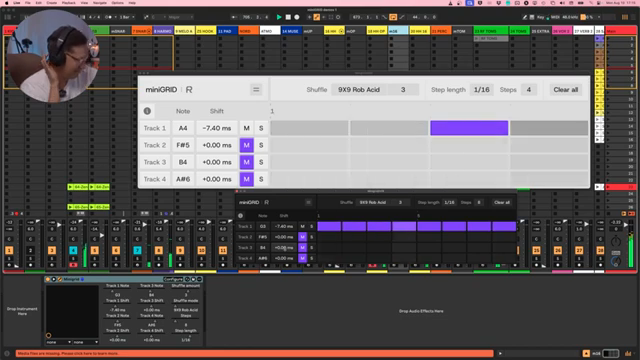Mute Track 1 in large miniGRID
This screenshot has height=360, width=640.
click(x=247, y=128)
